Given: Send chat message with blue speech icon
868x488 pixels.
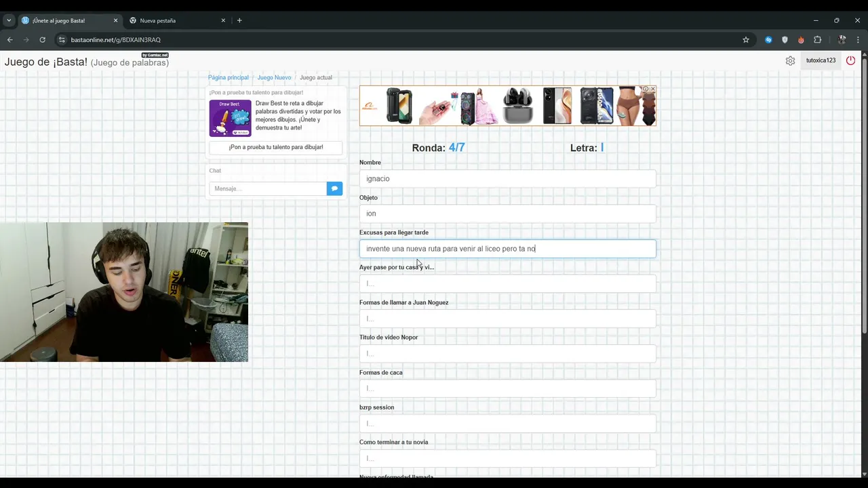Looking at the screenshot, I should [334, 188].
